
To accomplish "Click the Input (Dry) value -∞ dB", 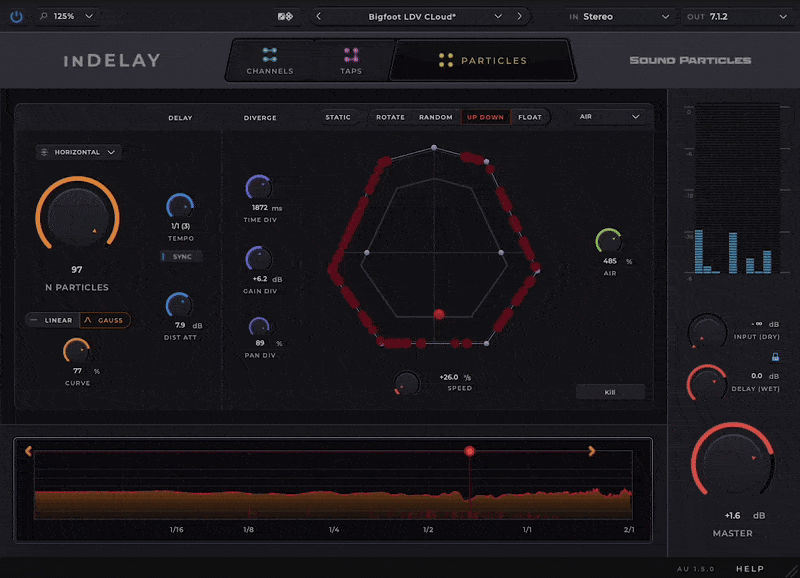I will tap(765, 324).
